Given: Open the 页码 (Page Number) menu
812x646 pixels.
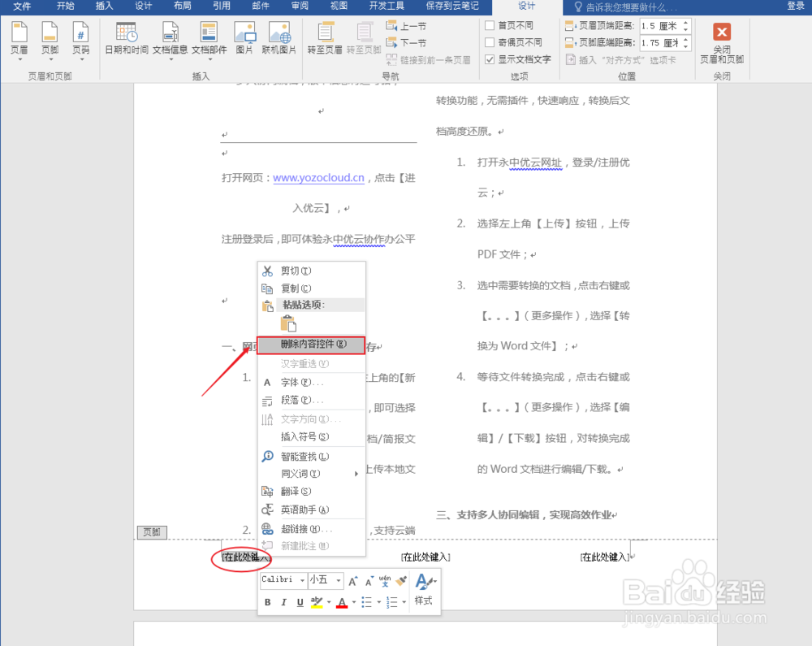Looking at the screenshot, I should click(80, 41).
